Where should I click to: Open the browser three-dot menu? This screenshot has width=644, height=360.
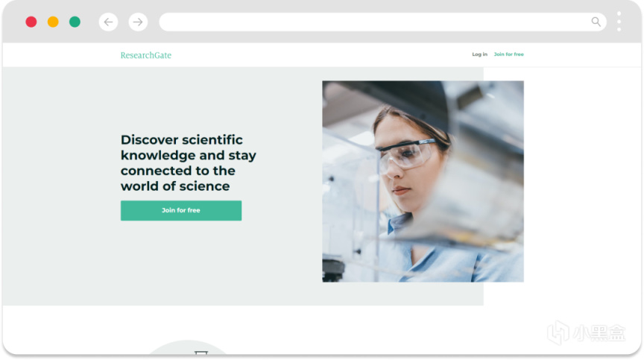[x=619, y=22]
